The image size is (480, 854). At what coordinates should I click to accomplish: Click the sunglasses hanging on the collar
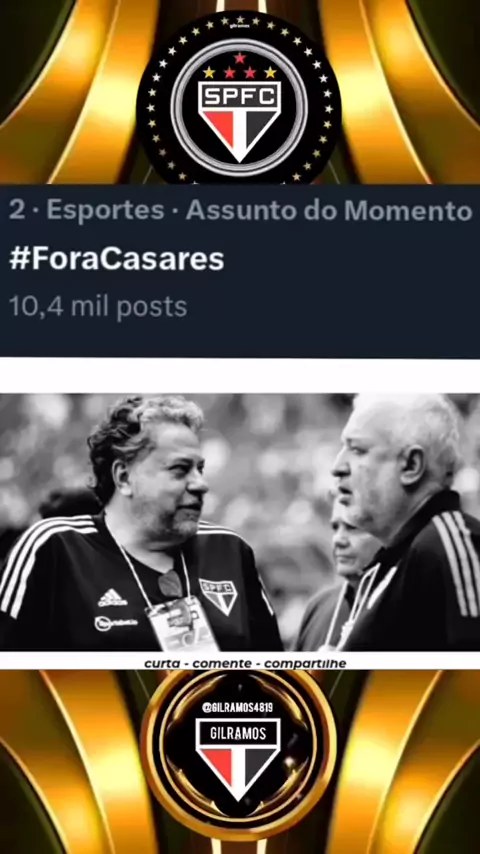tap(171, 583)
